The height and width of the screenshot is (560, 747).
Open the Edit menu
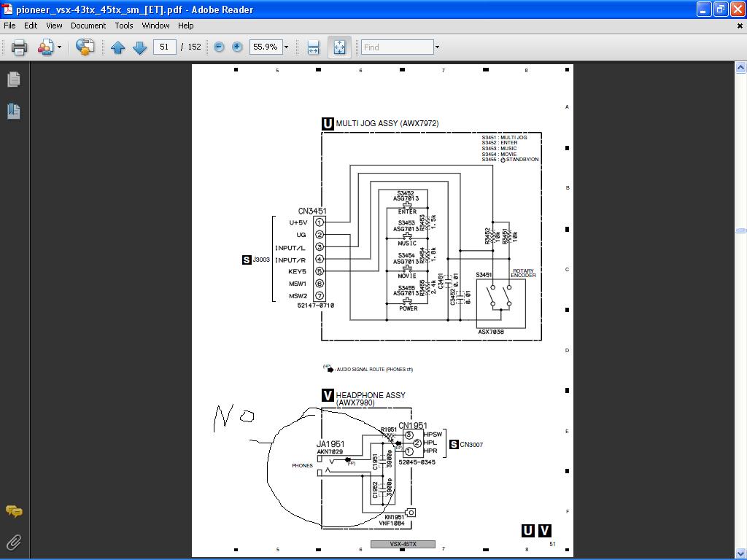(31, 26)
